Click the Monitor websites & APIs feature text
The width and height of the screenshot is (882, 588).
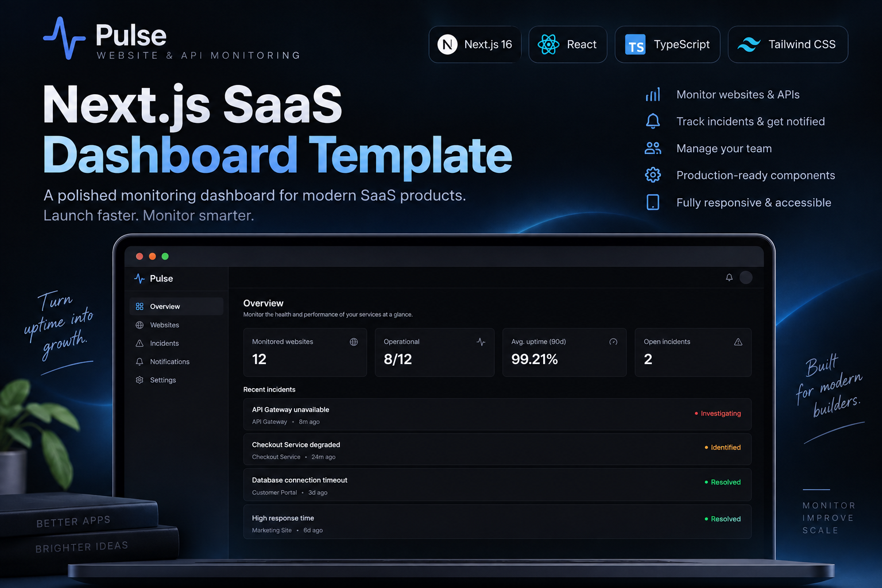(x=738, y=95)
